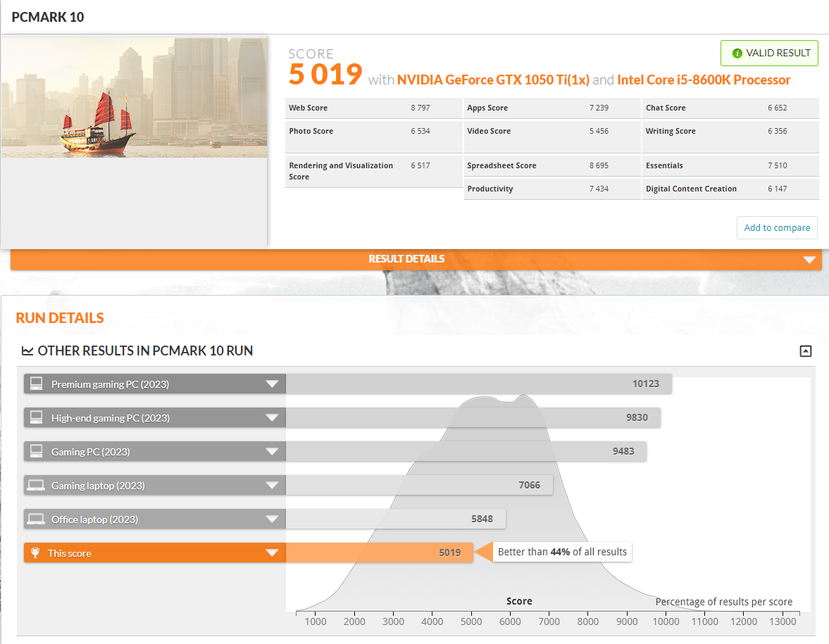Click the 10000 tick on the score axis
This screenshot has width=829, height=644.
pyautogui.click(x=666, y=621)
